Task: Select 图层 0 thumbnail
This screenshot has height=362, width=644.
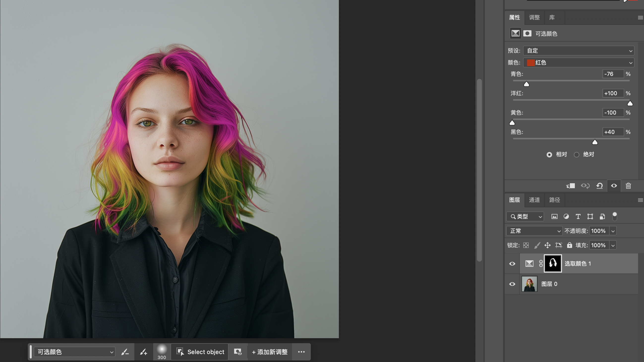Action: [x=529, y=284]
